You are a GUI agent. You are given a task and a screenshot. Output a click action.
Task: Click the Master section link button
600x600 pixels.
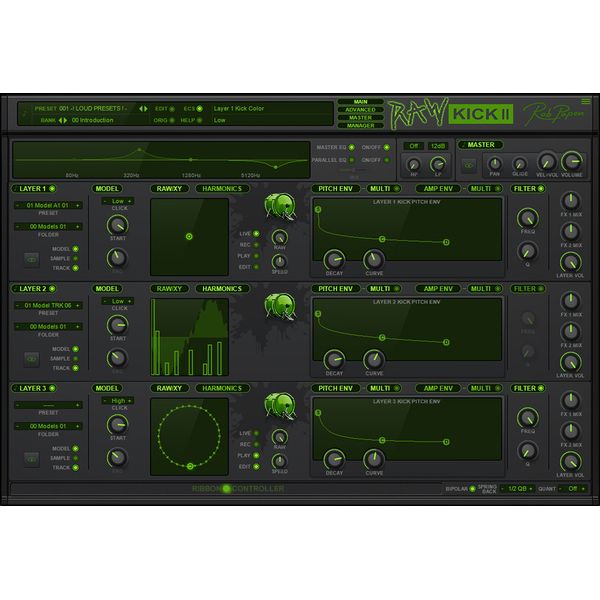pos(469,165)
